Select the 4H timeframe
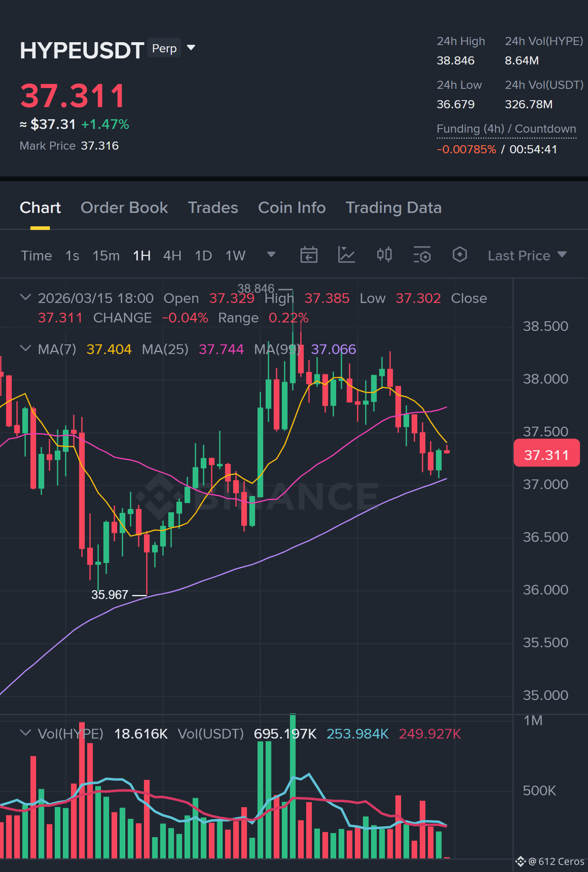This screenshot has width=588, height=872. click(x=172, y=256)
